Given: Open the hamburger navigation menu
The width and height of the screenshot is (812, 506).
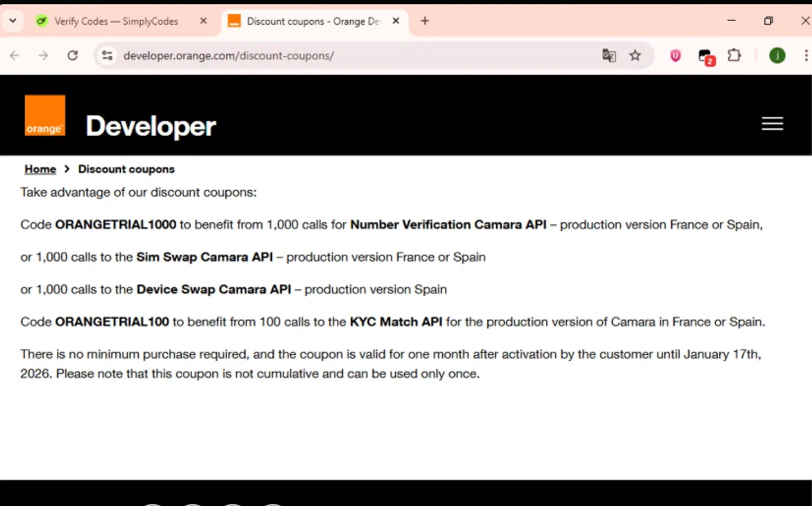Looking at the screenshot, I should click(x=772, y=124).
